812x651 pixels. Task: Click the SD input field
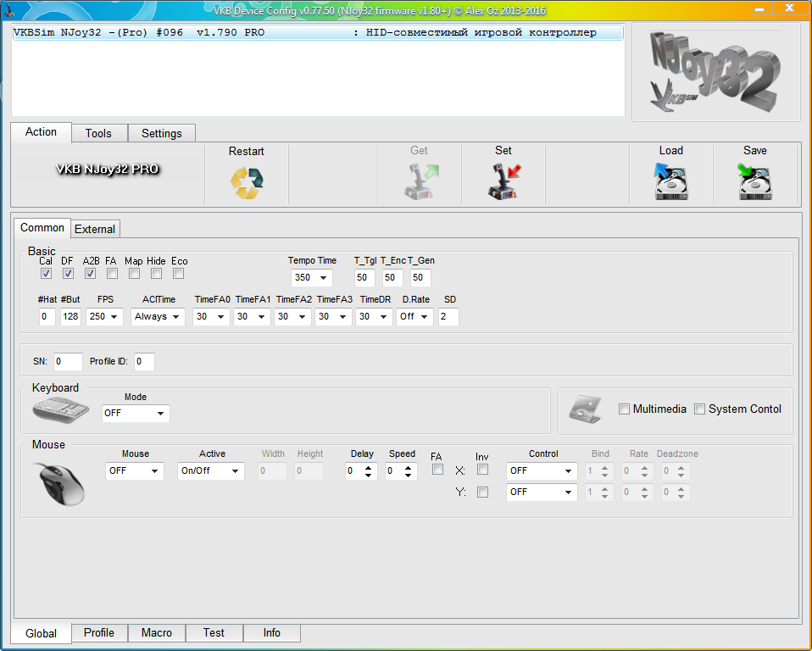pyautogui.click(x=448, y=316)
